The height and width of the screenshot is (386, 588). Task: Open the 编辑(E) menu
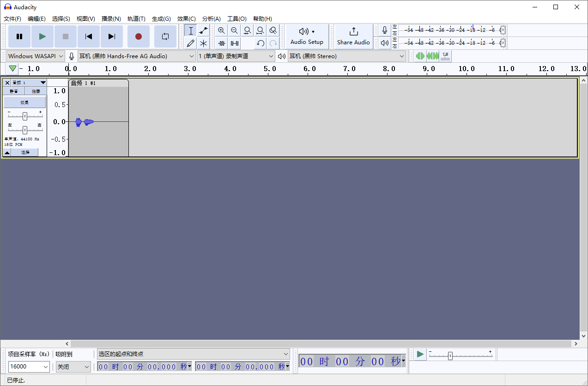click(x=36, y=19)
